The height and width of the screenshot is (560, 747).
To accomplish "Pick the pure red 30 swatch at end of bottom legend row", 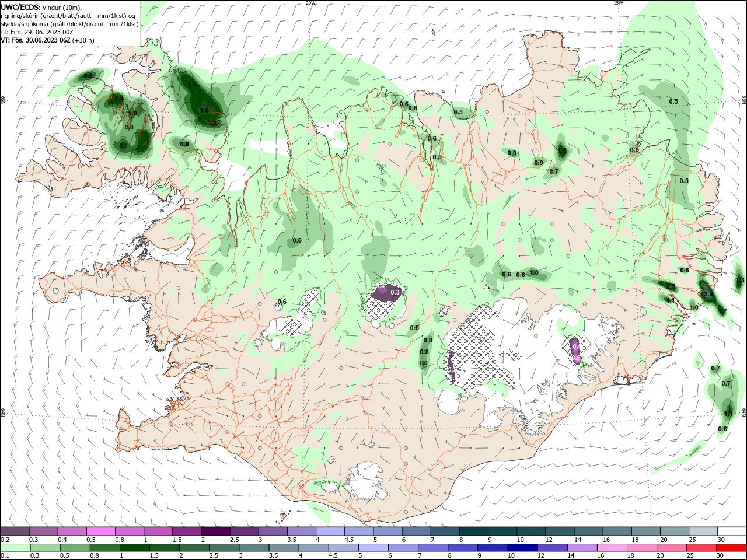I will pyautogui.click(x=731, y=548).
